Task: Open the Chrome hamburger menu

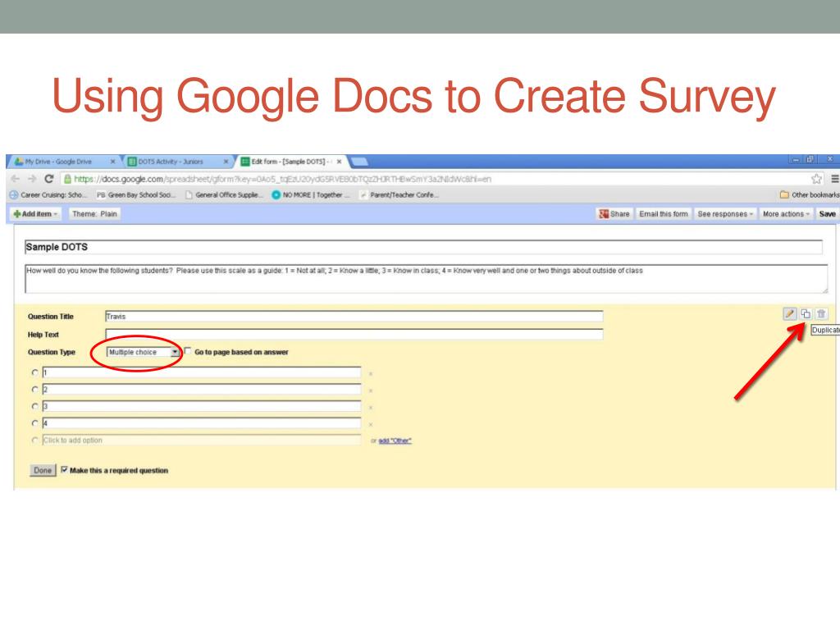Action: click(834, 179)
